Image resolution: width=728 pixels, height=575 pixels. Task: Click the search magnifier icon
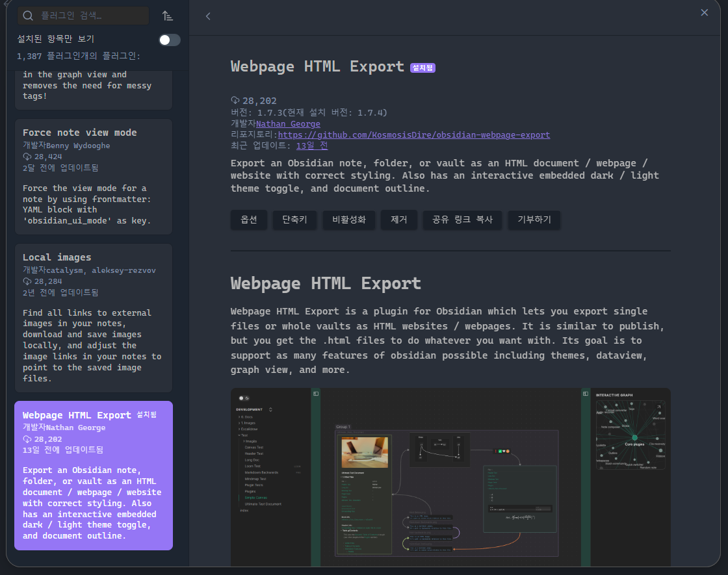pyautogui.click(x=28, y=16)
